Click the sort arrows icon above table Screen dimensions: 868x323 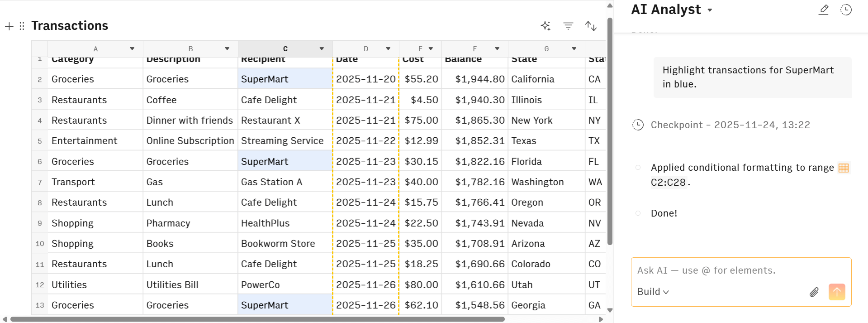click(591, 26)
